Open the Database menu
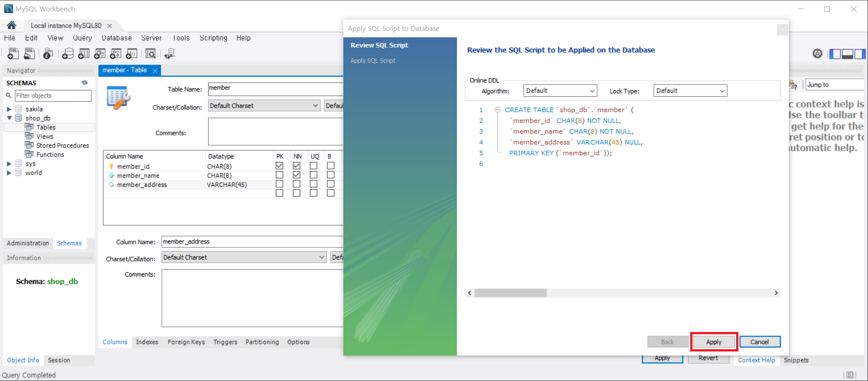Viewport: 868px width, 381px height. tap(117, 38)
